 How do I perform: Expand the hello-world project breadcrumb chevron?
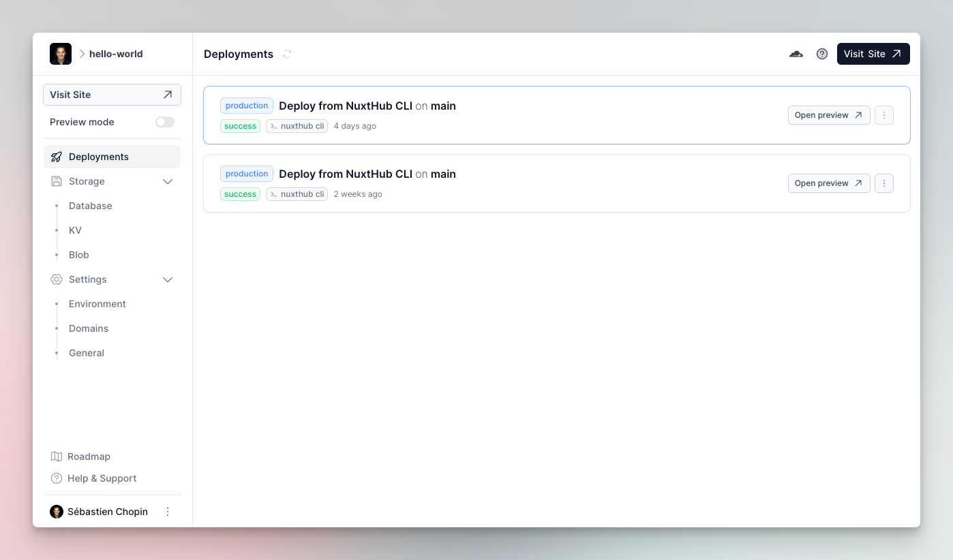point(81,54)
